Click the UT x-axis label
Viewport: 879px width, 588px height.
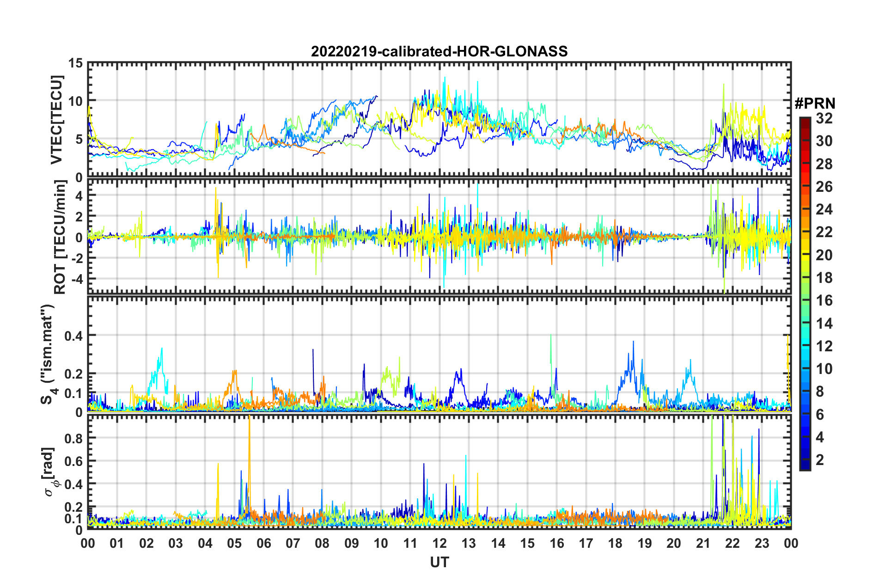click(x=439, y=562)
